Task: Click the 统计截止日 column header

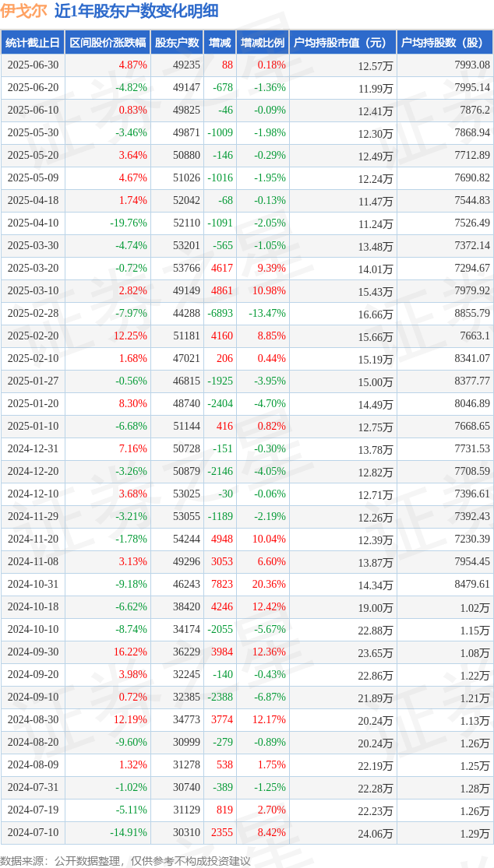Action: [x=33, y=42]
